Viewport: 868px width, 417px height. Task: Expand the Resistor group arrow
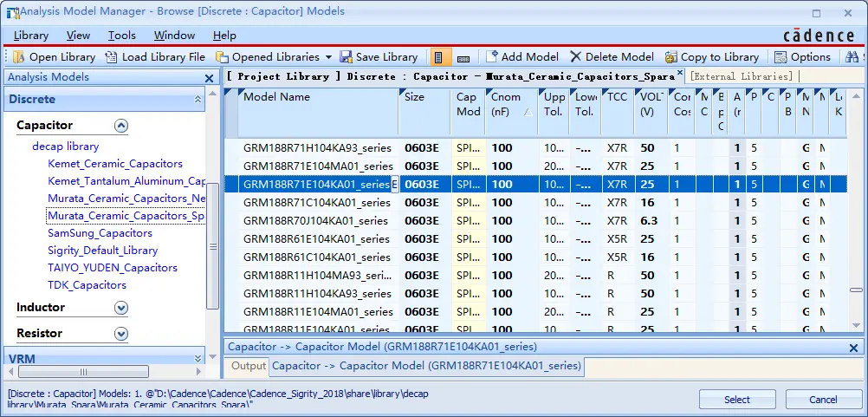[x=121, y=334]
